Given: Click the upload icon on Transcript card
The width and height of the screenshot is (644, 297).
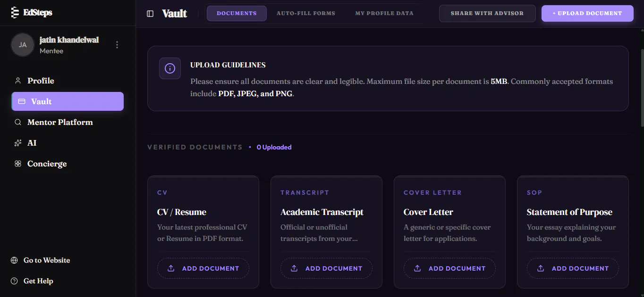Looking at the screenshot, I should [x=294, y=268].
